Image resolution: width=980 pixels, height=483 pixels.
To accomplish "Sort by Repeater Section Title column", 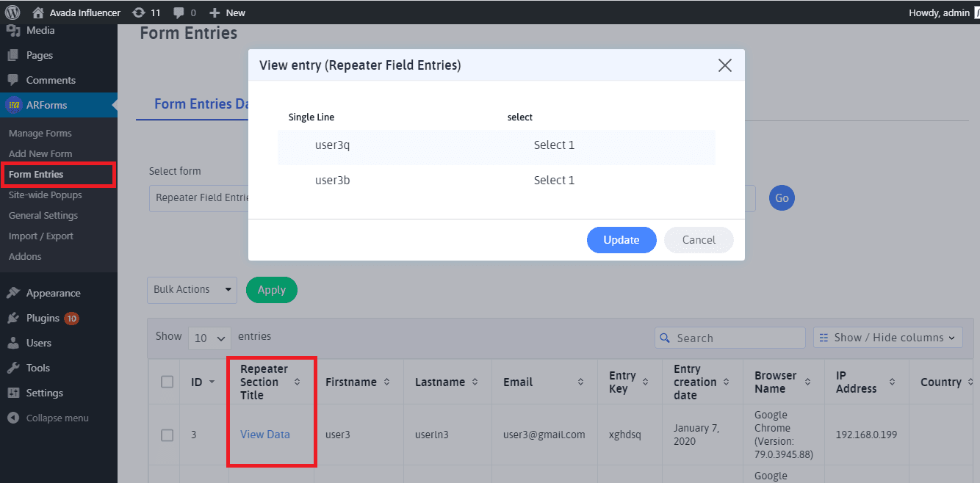I will click(297, 382).
